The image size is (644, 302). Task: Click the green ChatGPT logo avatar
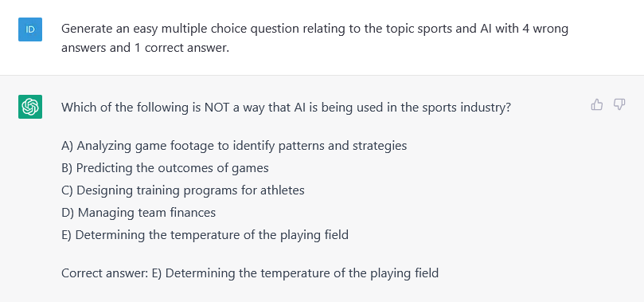30,107
